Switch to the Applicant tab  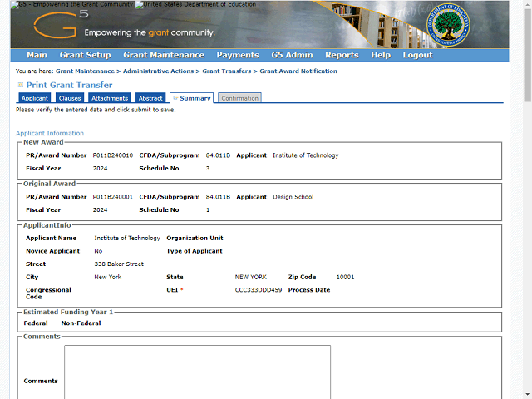(x=35, y=98)
